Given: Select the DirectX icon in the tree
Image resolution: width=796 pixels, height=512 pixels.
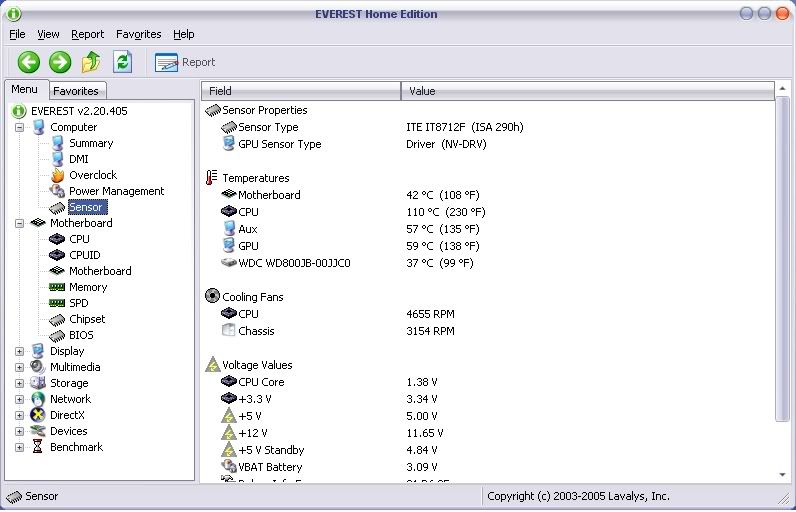Looking at the screenshot, I should point(38,415).
